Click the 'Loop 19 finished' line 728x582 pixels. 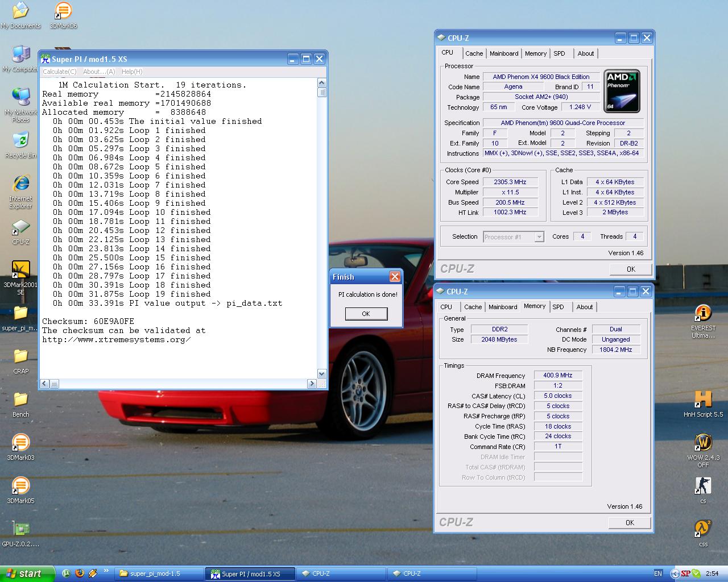pos(132,294)
